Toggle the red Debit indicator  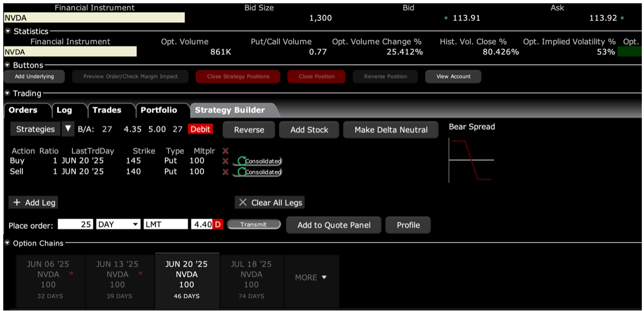pos(200,129)
